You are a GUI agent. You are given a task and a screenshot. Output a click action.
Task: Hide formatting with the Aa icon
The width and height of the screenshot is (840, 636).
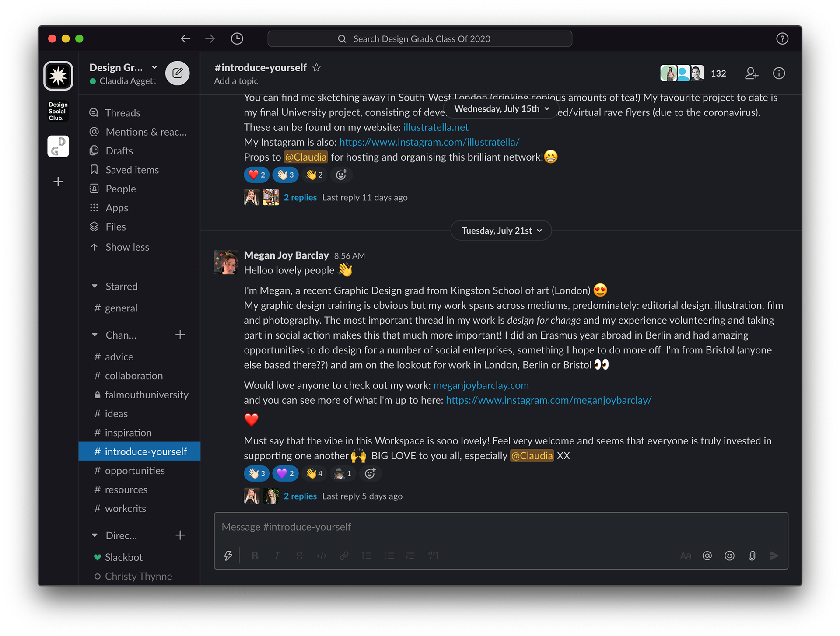click(x=686, y=556)
